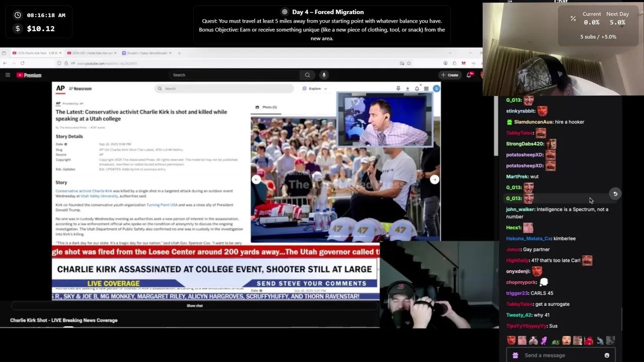Click the chat scroll-back arrow button

click(x=615, y=194)
